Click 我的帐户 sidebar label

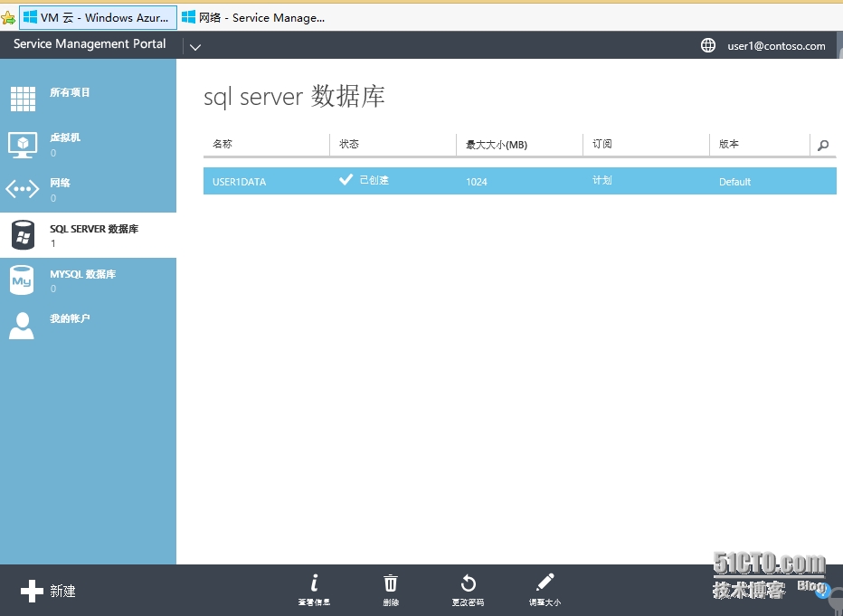pos(70,318)
